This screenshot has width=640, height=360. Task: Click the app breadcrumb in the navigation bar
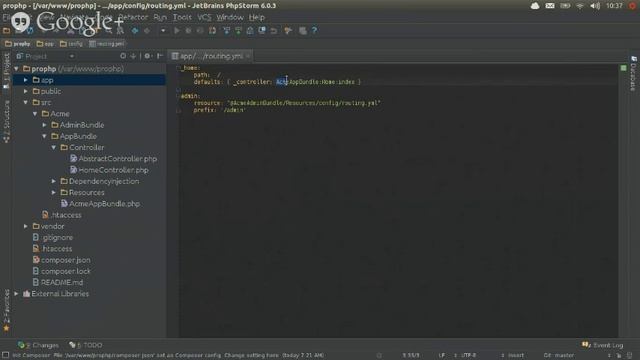point(45,44)
